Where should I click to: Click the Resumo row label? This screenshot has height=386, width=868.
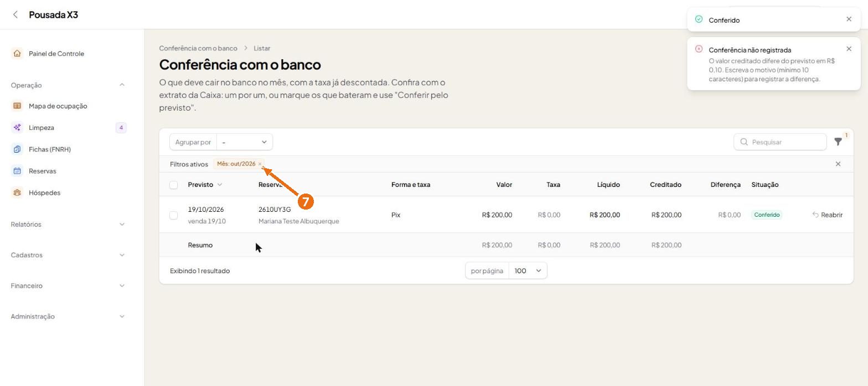tap(200, 246)
